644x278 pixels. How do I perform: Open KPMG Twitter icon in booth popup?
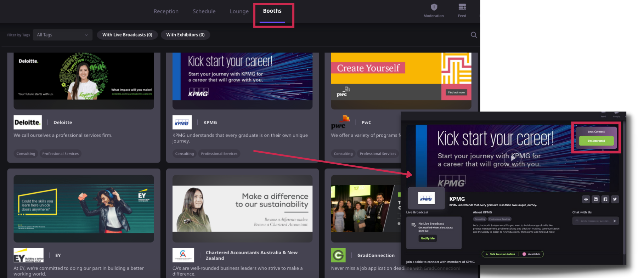point(615,199)
